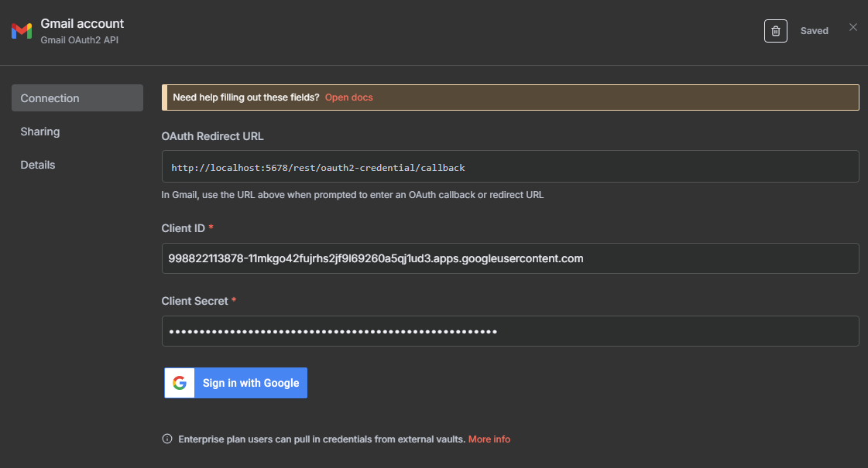868x468 pixels.
Task: Click the Gmail logo icon
Action: [22, 31]
